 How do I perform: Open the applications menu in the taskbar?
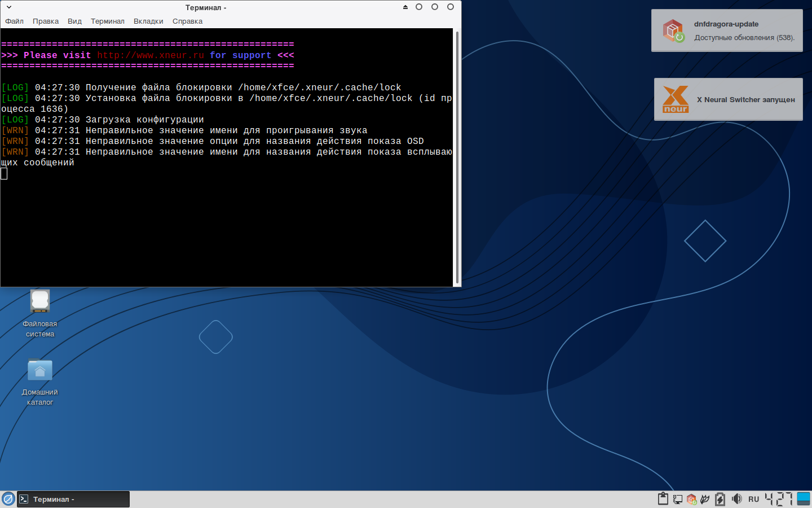[8, 499]
